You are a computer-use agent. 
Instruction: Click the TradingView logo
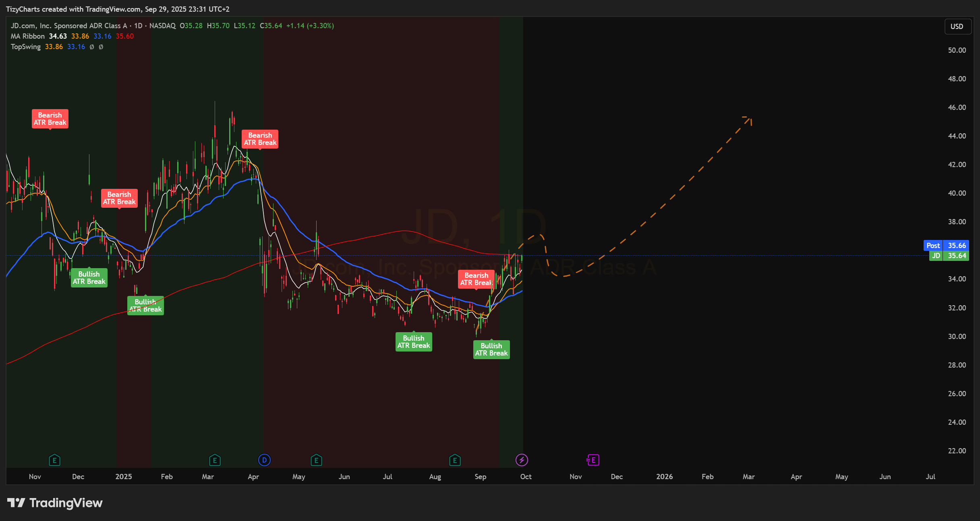coord(55,503)
